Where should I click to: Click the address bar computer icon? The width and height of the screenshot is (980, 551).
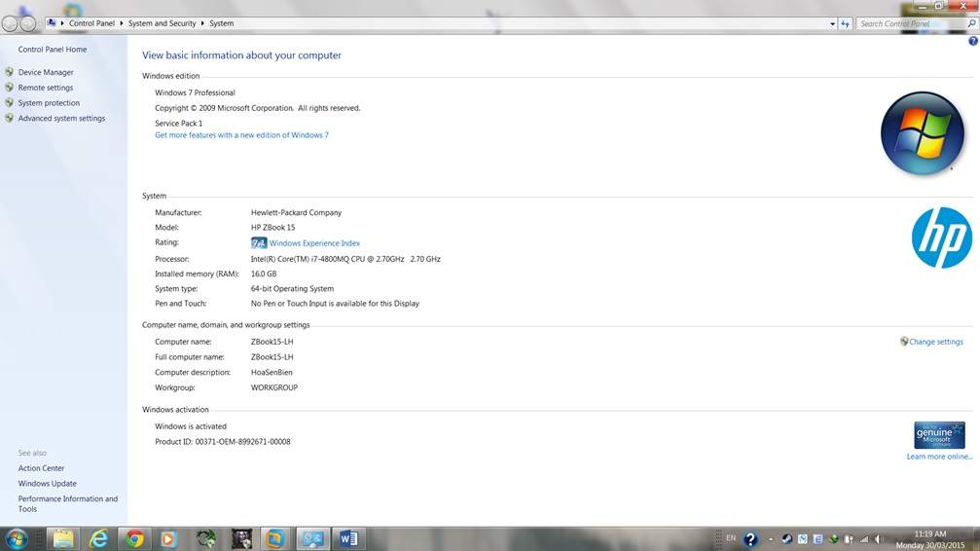(x=52, y=23)
